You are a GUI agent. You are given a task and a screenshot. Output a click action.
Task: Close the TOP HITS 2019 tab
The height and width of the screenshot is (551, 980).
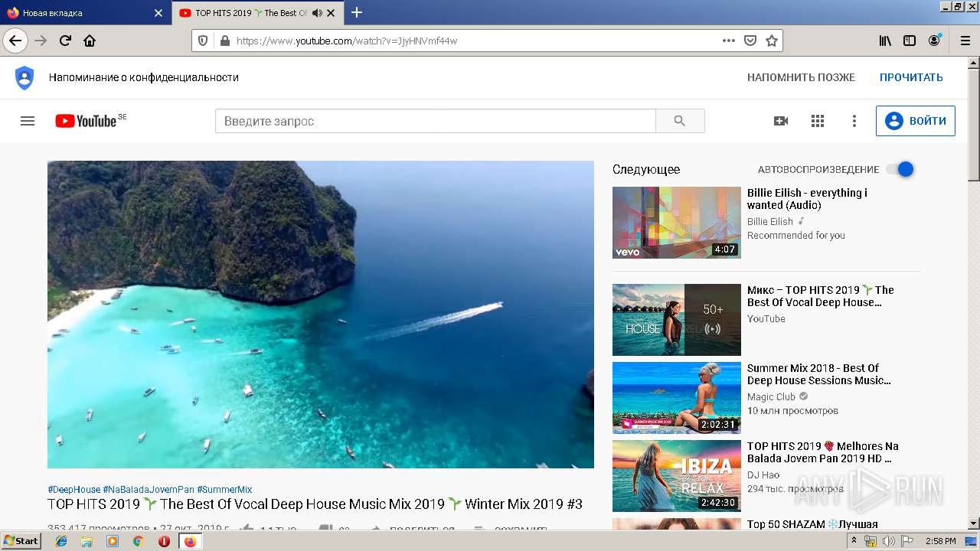pos(332,13)
